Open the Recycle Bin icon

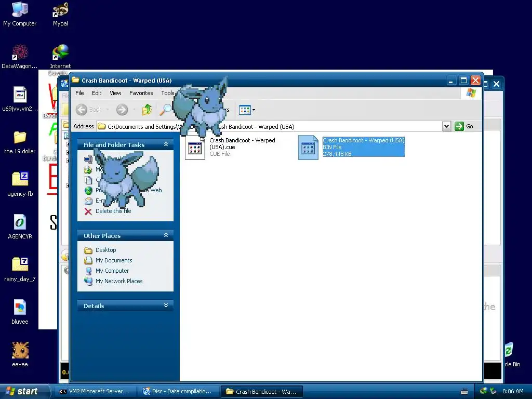[511, 355]
